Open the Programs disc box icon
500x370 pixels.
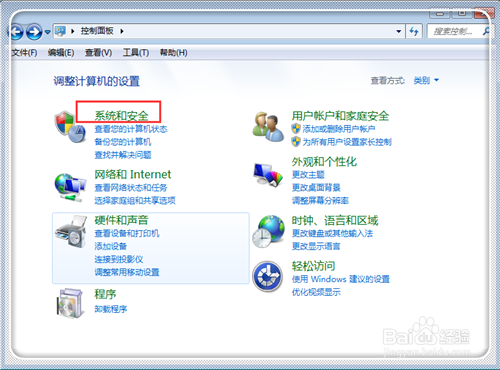coord(69,303)
